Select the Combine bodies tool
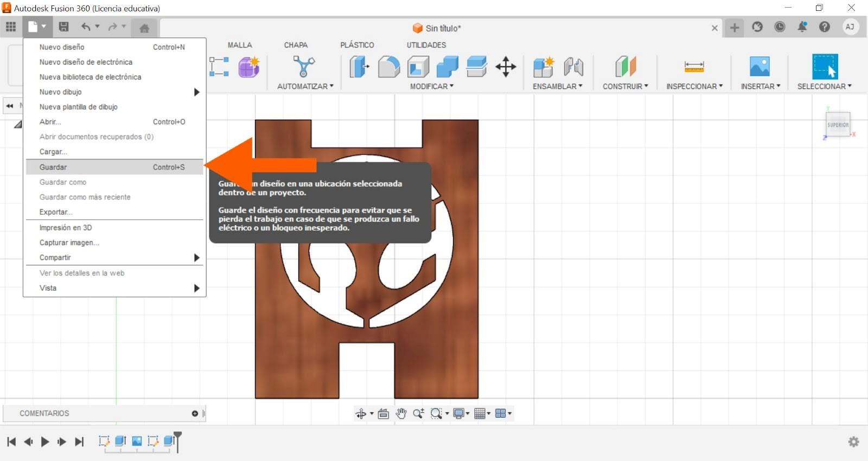This screenshot has width=868, height=461. (448, 67)
